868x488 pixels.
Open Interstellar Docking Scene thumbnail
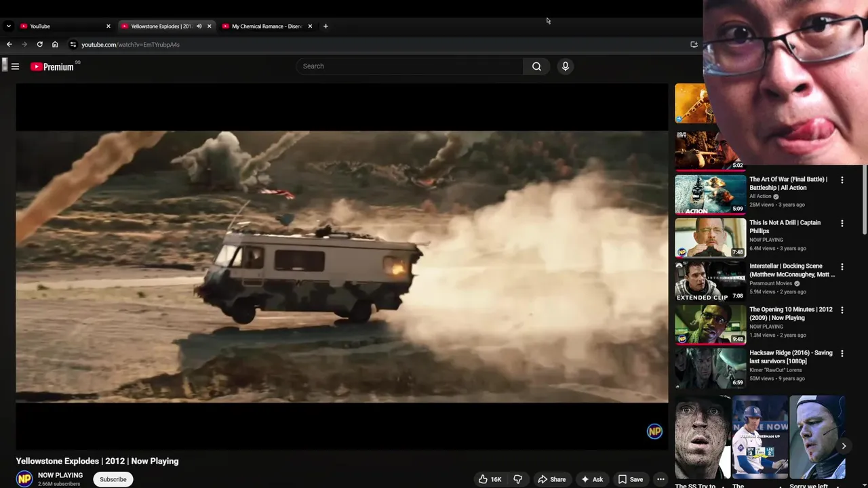(710, 281)
